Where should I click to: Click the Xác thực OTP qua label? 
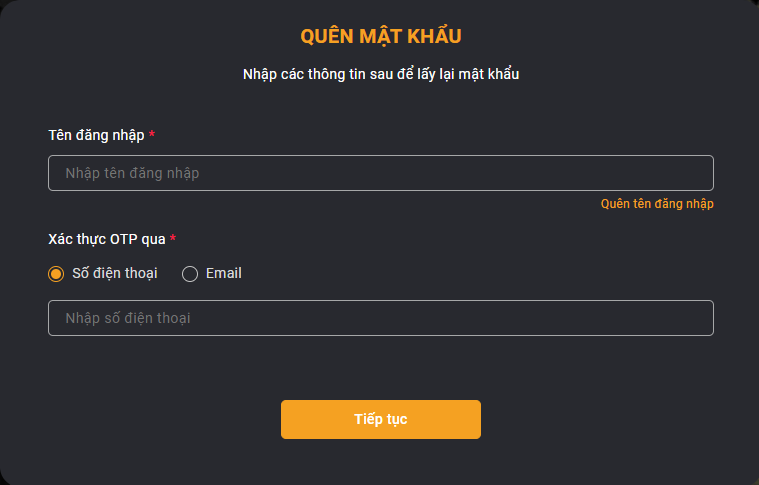(x=107, y=239)
